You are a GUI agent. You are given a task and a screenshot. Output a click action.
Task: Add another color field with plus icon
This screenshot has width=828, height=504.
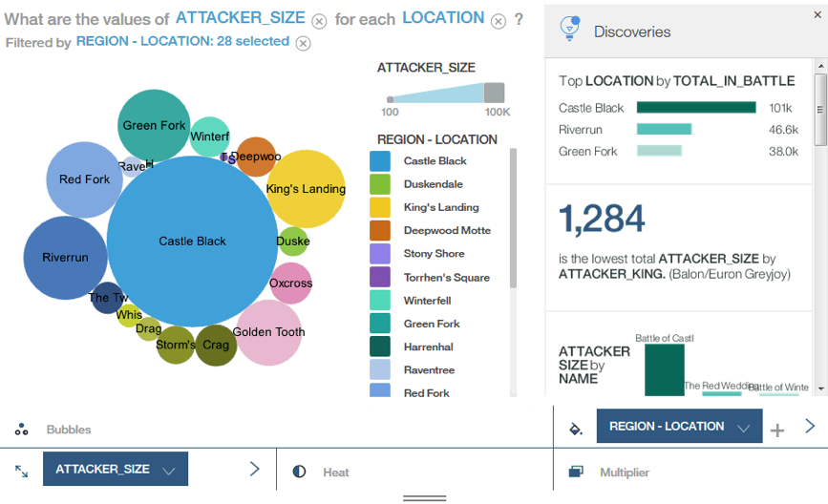click(x=777, y=430)
